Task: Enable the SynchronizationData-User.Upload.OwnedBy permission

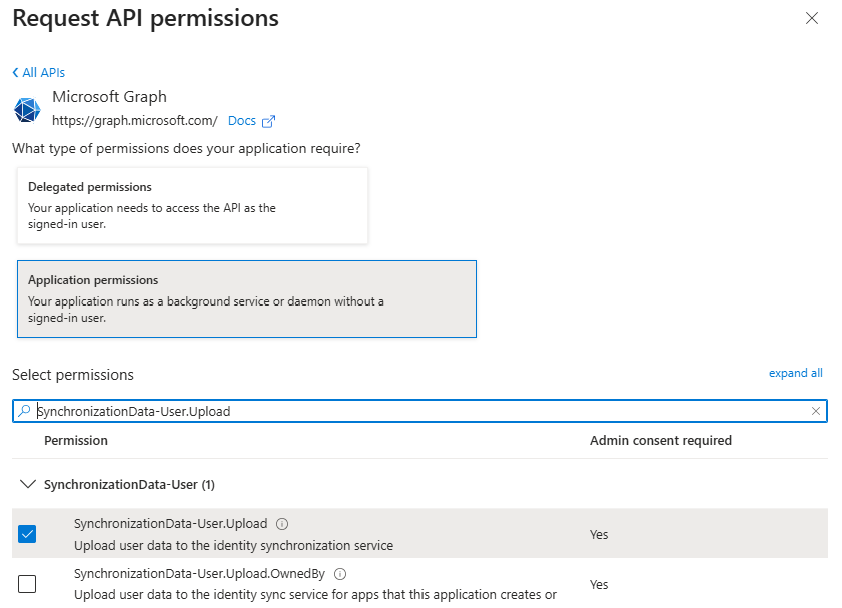Action: (x=27, y=583)
